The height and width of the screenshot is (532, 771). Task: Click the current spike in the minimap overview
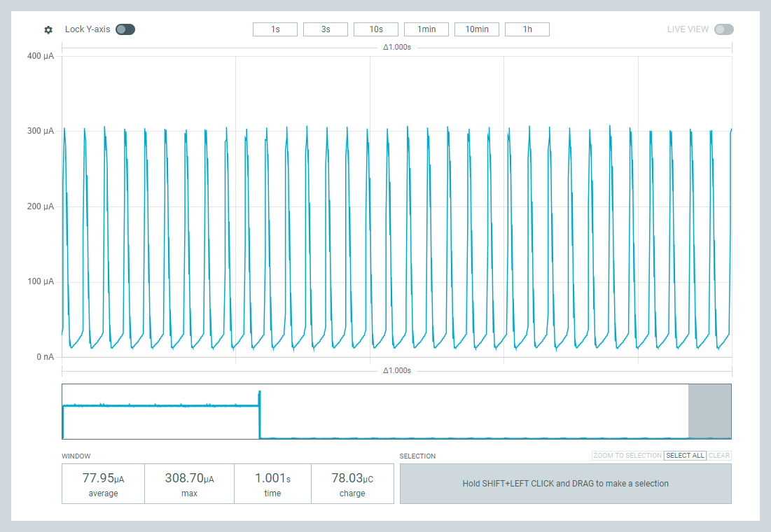[x=260, y=395]
